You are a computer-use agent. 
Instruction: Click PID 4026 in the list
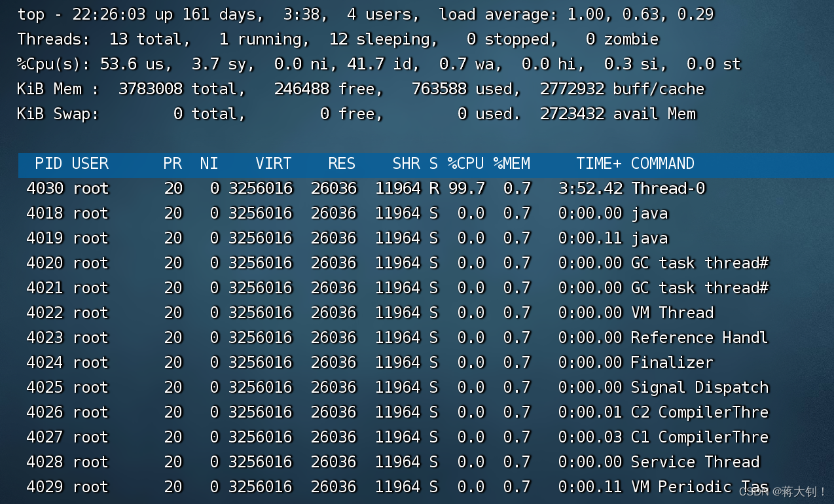click(45, 412)
